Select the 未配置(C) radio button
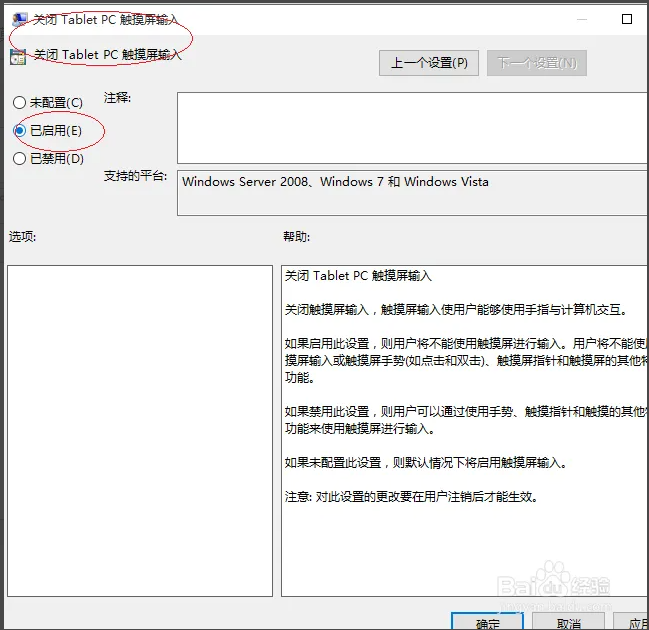The image size is (649, 630). [x=19, y=103]
